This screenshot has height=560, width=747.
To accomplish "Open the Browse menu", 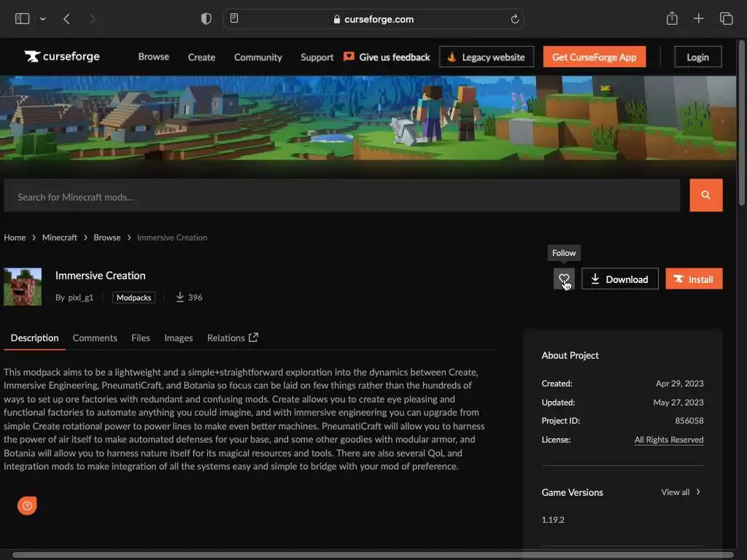I will pyautogui.click(x=153, y=57).
